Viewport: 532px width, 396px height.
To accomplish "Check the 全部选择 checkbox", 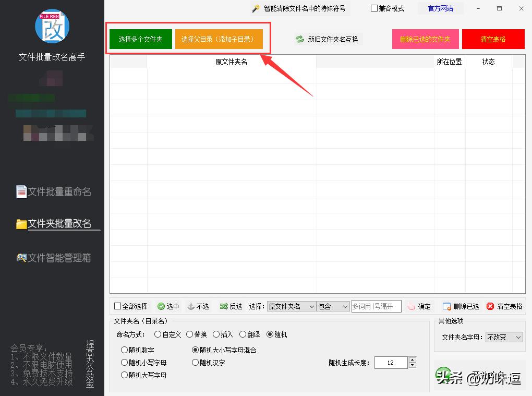I will [x=118, y=306].
